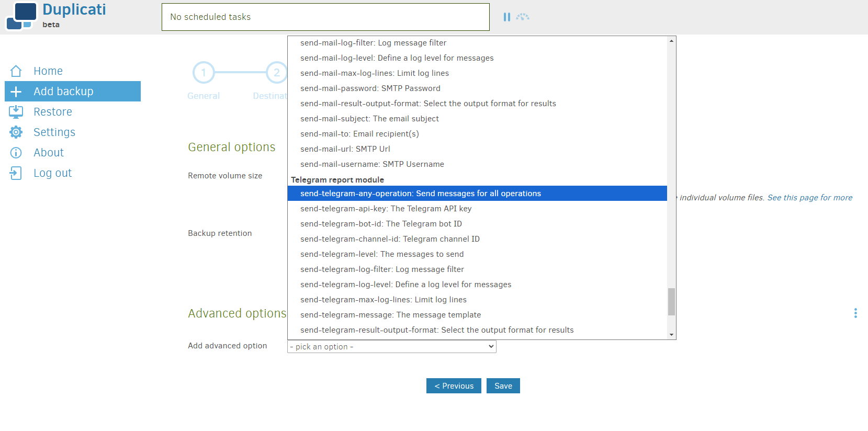Click the throttle speed gauge icon
868x431 pixels.
point(523,17)
